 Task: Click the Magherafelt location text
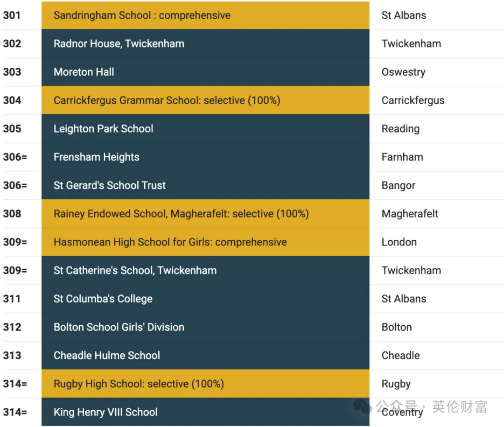[x=410, y=214]
